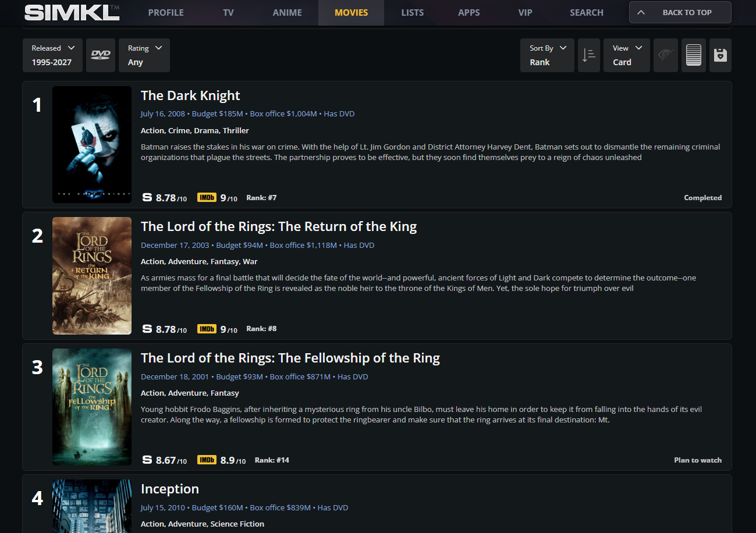The height and width of the screenshot is (533, 756).
Task: Click the save filter floppy icon
Action: pos(720,55)
